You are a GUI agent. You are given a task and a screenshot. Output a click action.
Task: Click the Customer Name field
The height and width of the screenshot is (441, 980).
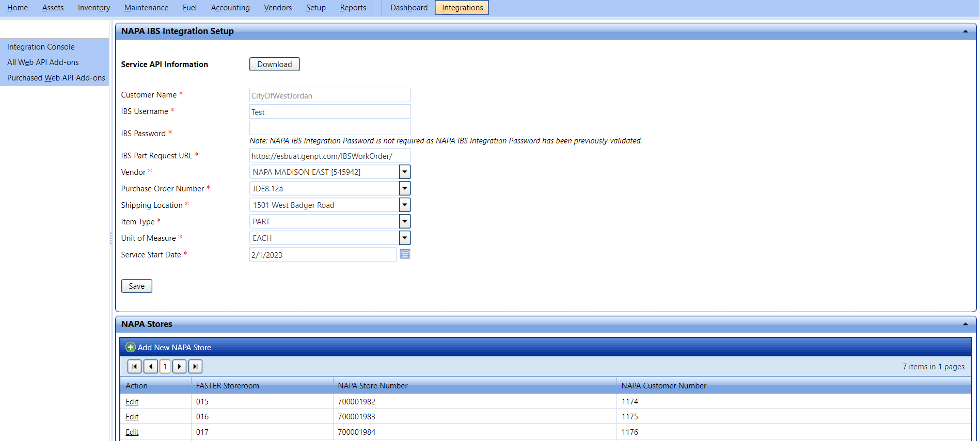[x=330, y=95]
